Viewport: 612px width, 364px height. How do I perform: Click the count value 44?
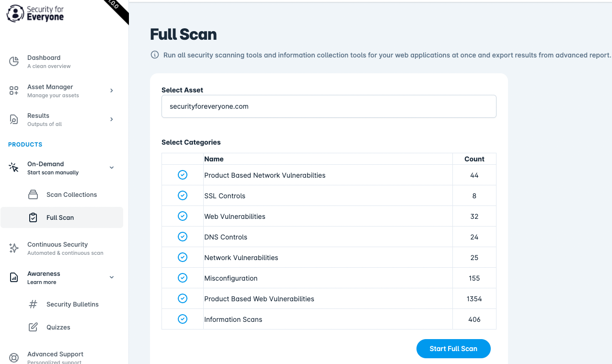[x=474, y=175]
